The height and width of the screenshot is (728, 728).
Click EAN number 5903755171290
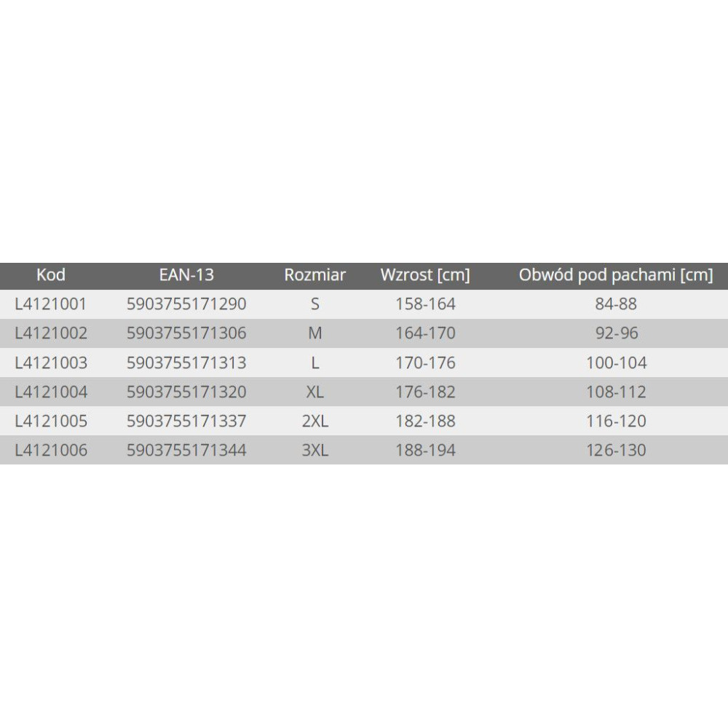click(186, 304)
